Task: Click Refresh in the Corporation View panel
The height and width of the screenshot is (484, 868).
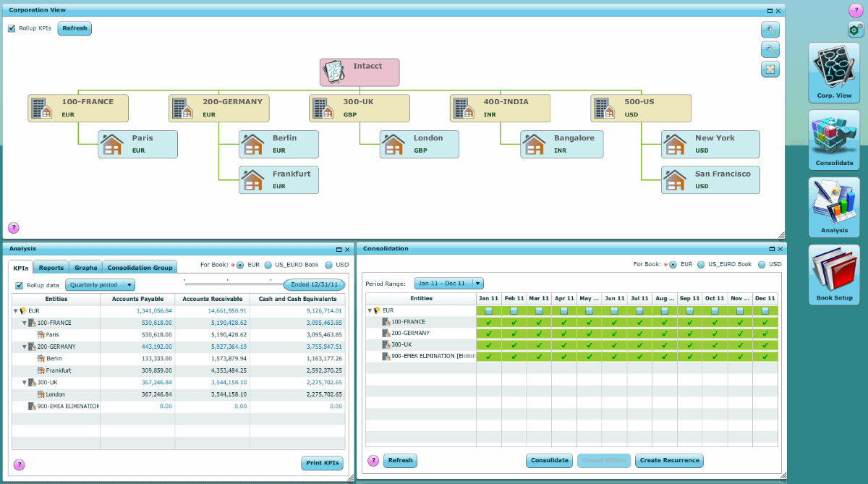Action: click(x=75, y=29)
